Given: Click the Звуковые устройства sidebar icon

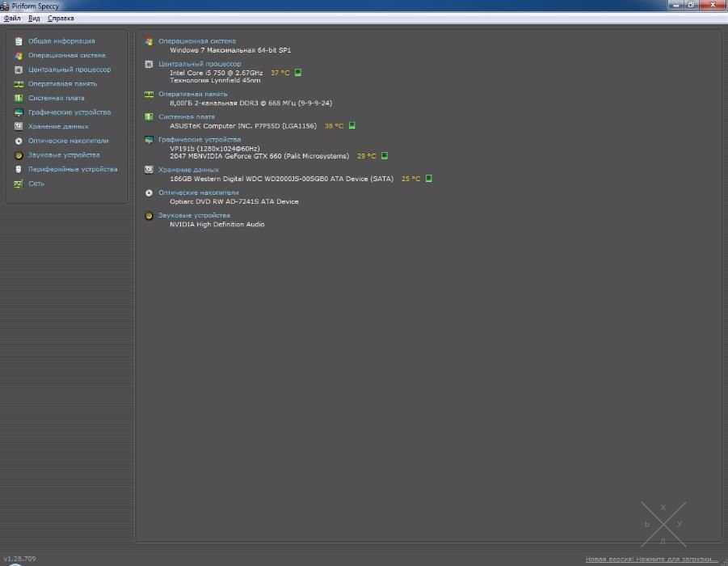Looking at the screenshot, I should [19, 155].
